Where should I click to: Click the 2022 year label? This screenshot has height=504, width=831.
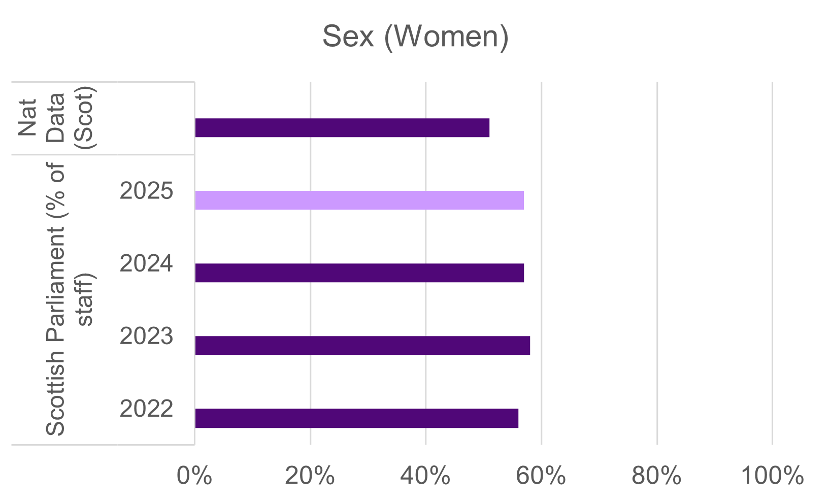point(146,410)
